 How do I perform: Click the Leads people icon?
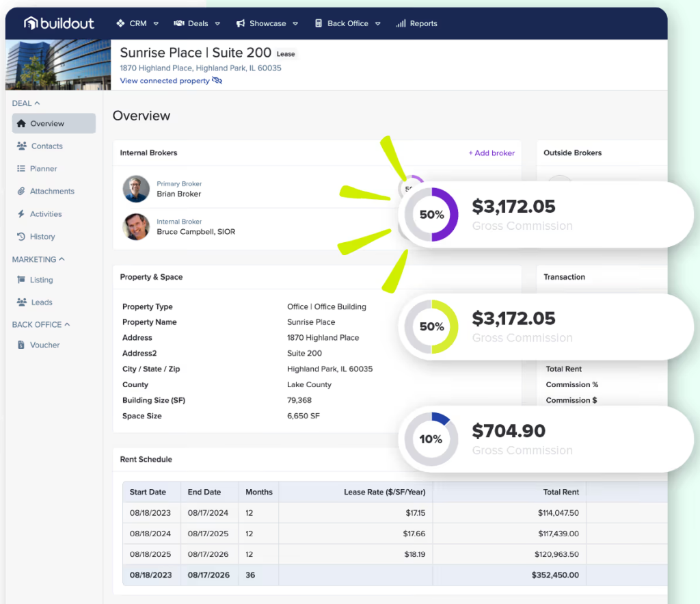click(21, 302)
